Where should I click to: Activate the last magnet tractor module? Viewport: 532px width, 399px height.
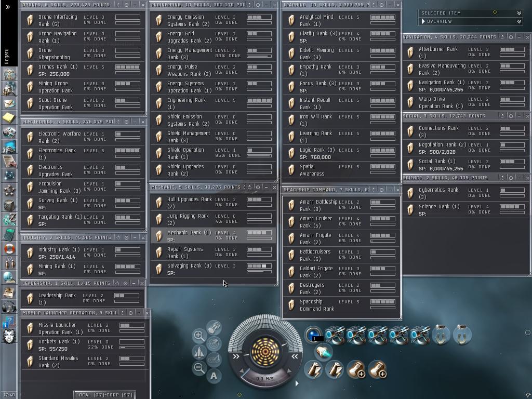[x=462, y=335]
